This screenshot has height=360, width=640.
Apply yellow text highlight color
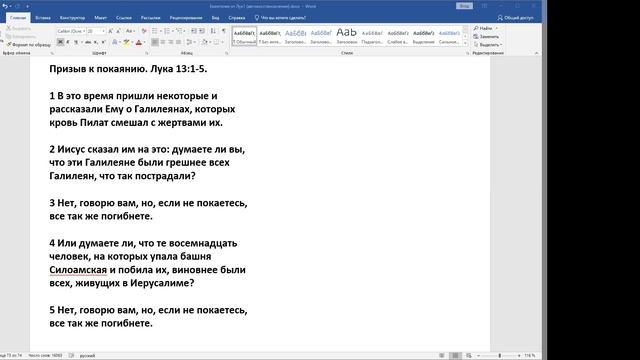pos(127,42)
